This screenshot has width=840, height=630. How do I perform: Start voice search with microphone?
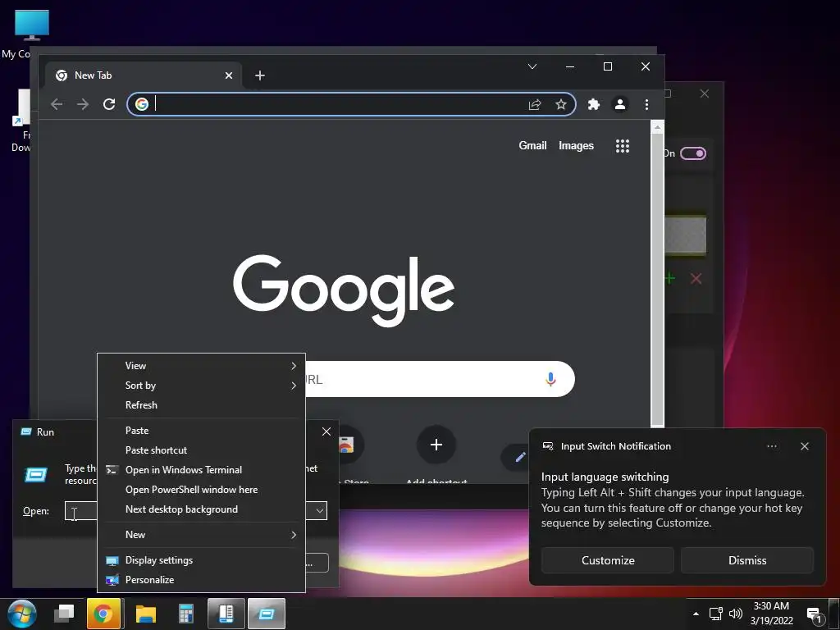[x=550, y=379]
